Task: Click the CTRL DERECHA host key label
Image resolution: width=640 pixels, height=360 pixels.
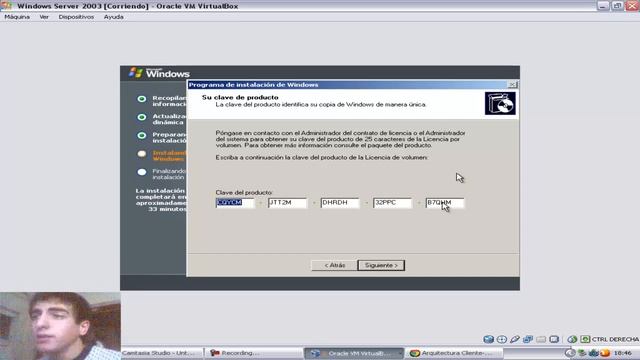Action: [615, 339]
